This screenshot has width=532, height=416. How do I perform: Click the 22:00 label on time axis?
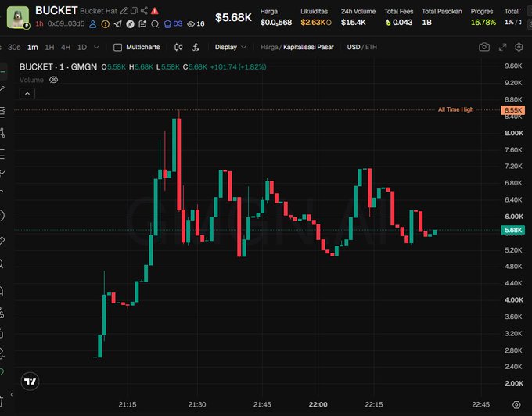tap(318, 404)
